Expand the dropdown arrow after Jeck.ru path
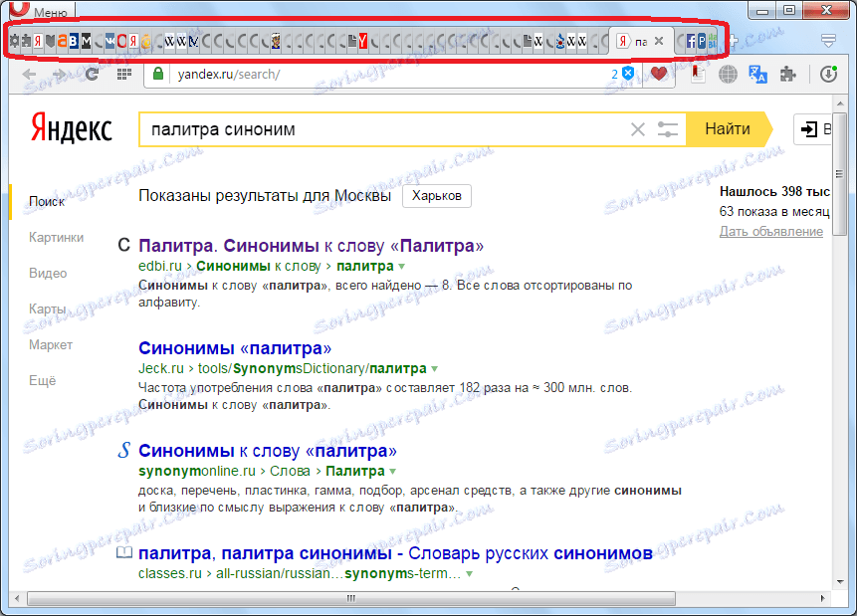Viewport: 857px width, 616px height. coord(435,369)
